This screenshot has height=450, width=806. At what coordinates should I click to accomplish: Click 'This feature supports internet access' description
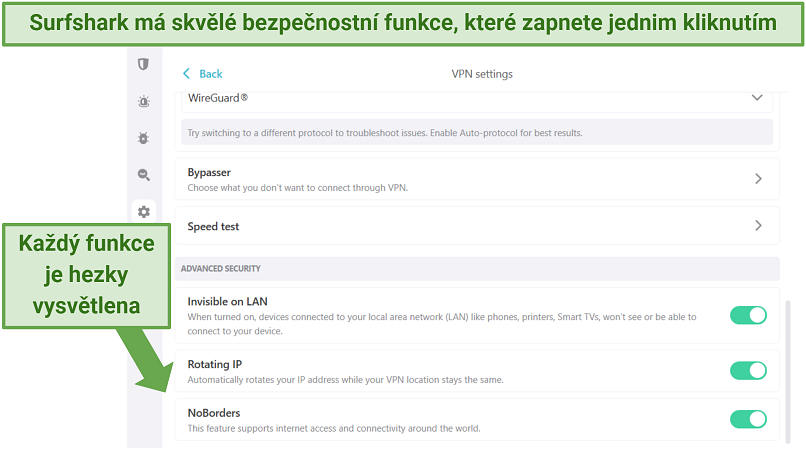click(334, 428)
